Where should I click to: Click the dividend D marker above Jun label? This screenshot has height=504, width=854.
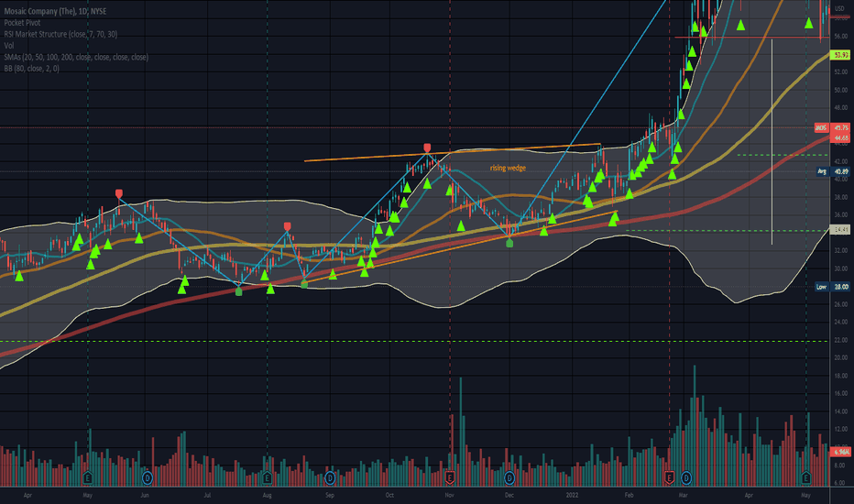147,477
